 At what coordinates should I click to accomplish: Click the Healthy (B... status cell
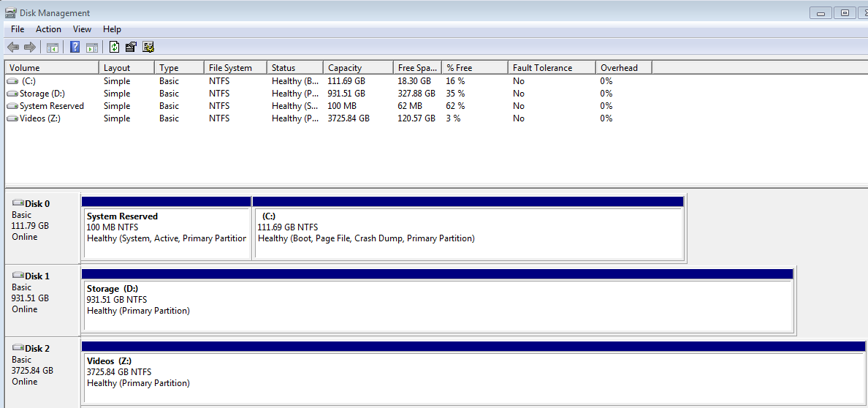(x=294, y=81)
